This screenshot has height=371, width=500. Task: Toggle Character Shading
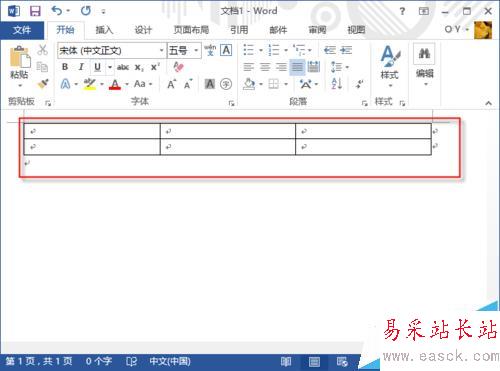(210, 84)
